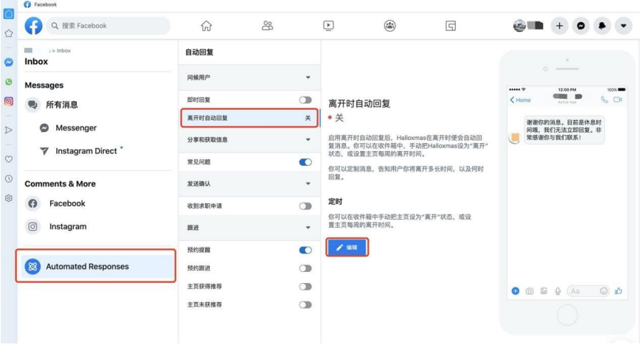
Task: Toggle 主页未获推荐 switch
Action: (305, 304)
